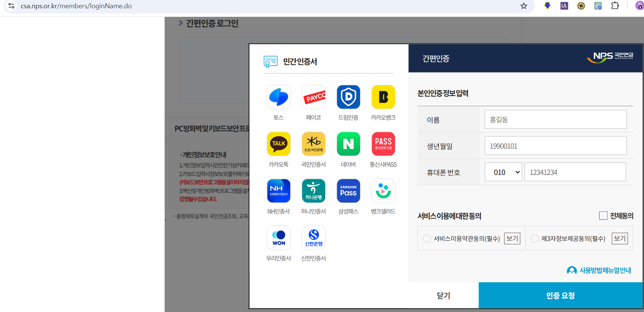This screenshot has height=312, width=644.
Task: Click the NPS 국민연금 logo
Action: 610,57
